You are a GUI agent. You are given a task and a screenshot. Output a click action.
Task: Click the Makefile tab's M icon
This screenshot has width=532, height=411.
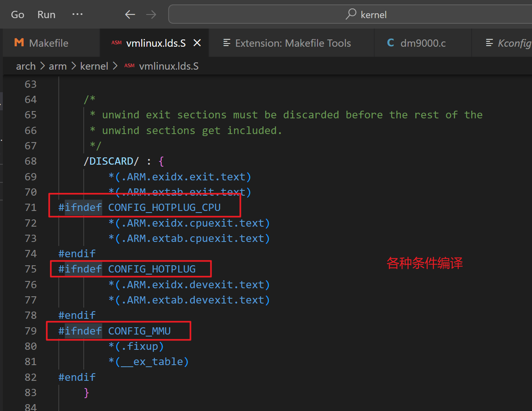(19, 43)
